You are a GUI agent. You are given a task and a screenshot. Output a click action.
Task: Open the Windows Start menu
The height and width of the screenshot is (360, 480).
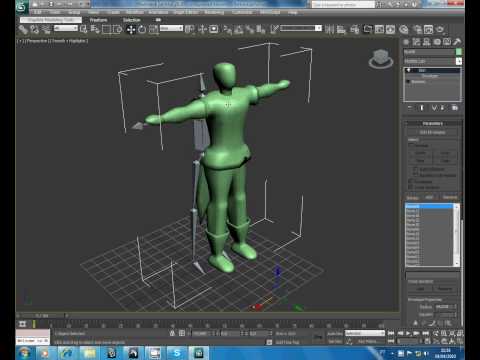pyautogui.click(x=25, y=353)
